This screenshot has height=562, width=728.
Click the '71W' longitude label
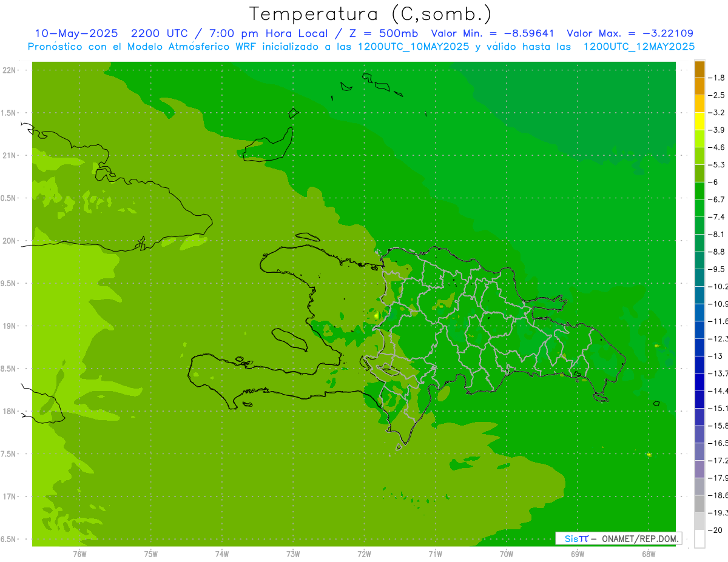[x=435, y=554]
